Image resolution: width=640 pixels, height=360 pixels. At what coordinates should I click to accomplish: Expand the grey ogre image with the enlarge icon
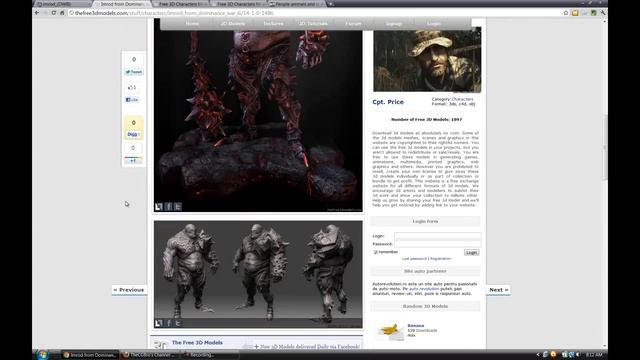[x=159, y=323]
